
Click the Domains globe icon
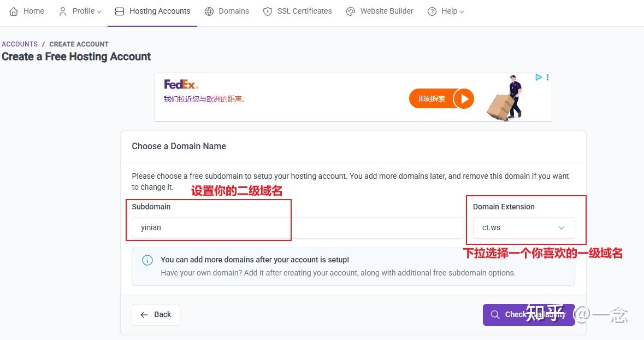pos(209,11)
